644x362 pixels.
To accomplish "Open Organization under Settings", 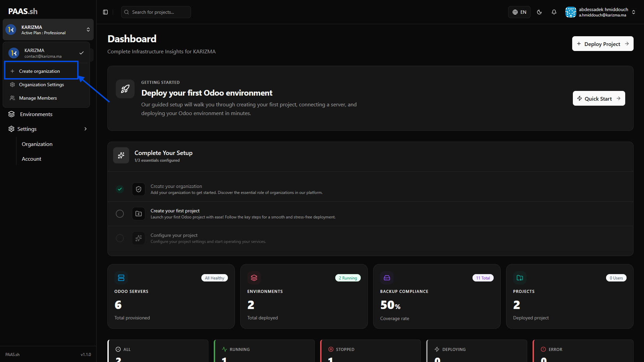I will (x=37, y=144).
